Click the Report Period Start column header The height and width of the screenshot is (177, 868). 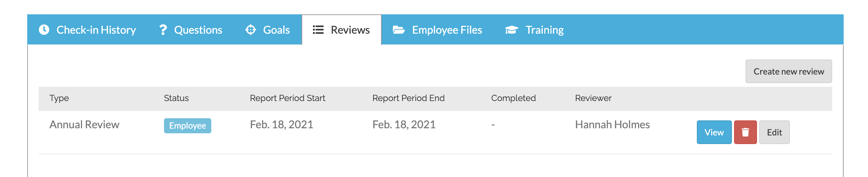click(287, 98)
